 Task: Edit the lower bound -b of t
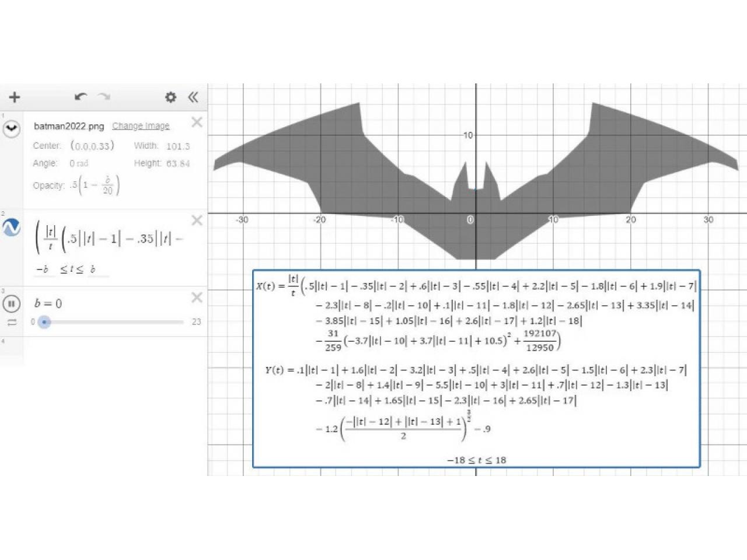click(42, 269)
